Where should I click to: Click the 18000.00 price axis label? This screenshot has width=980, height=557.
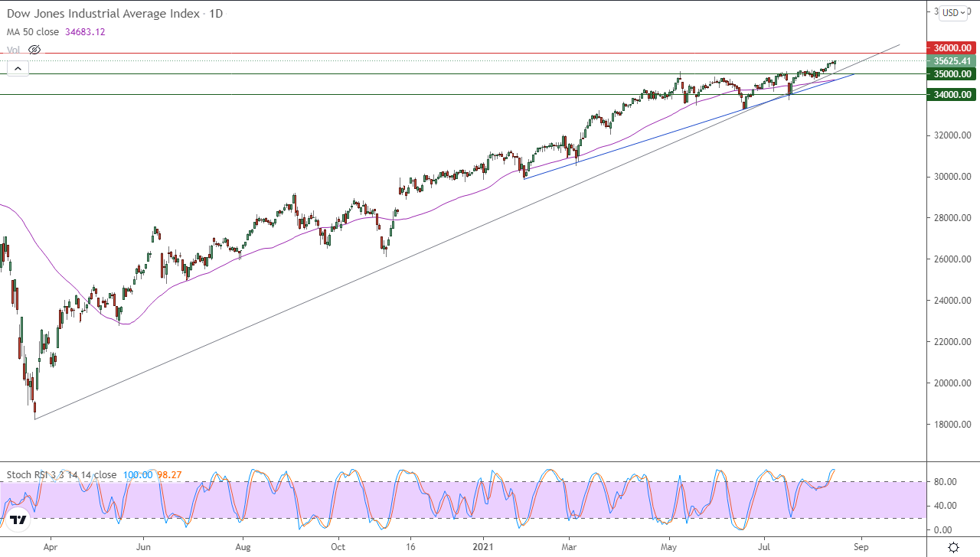tap(952, 425)
